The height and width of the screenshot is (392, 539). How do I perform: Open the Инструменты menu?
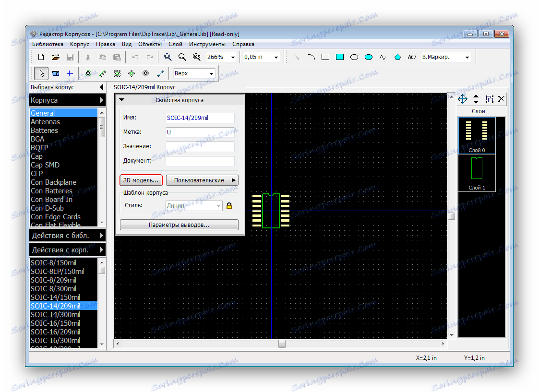coord(207,44)
